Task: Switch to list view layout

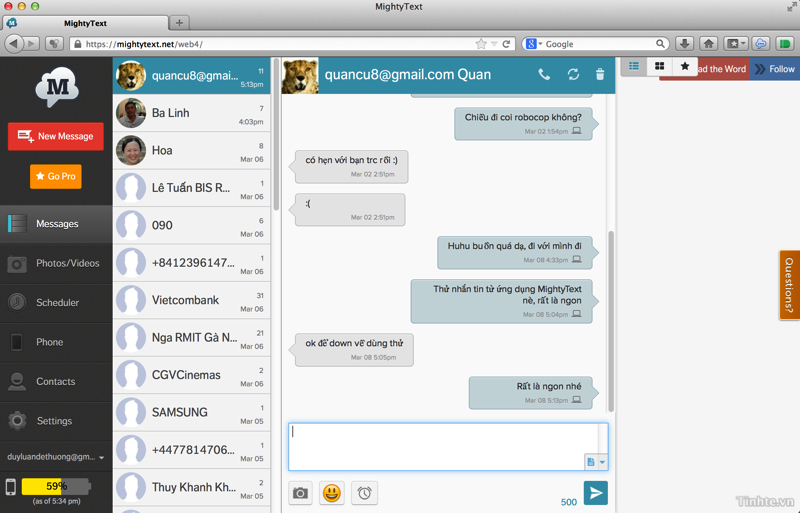Action: [634, 67]
